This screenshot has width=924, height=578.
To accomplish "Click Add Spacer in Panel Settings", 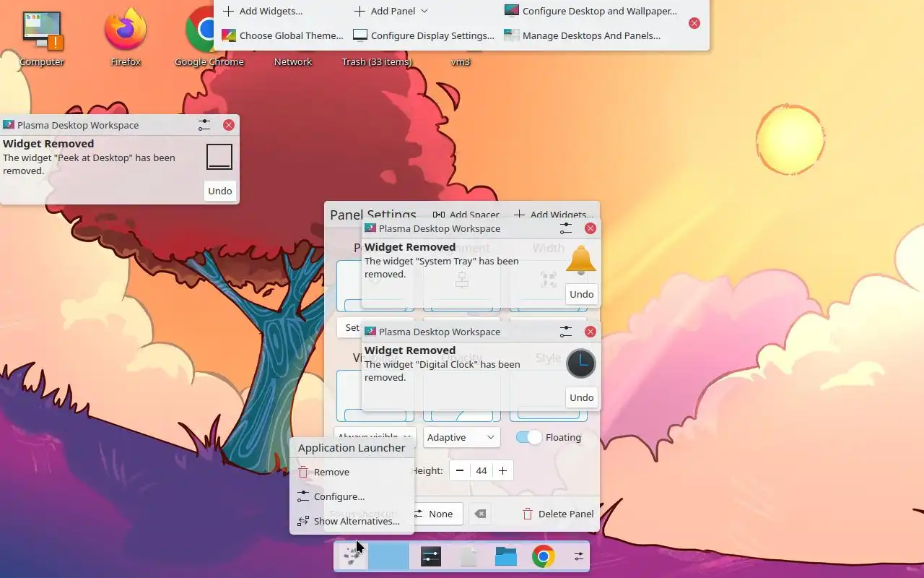I will pos(466,215).
